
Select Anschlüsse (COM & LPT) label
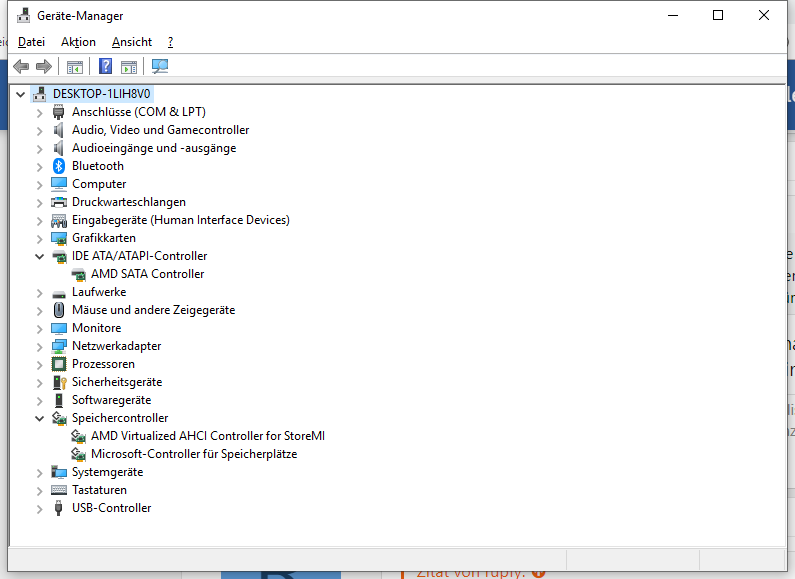coord(139,112)
